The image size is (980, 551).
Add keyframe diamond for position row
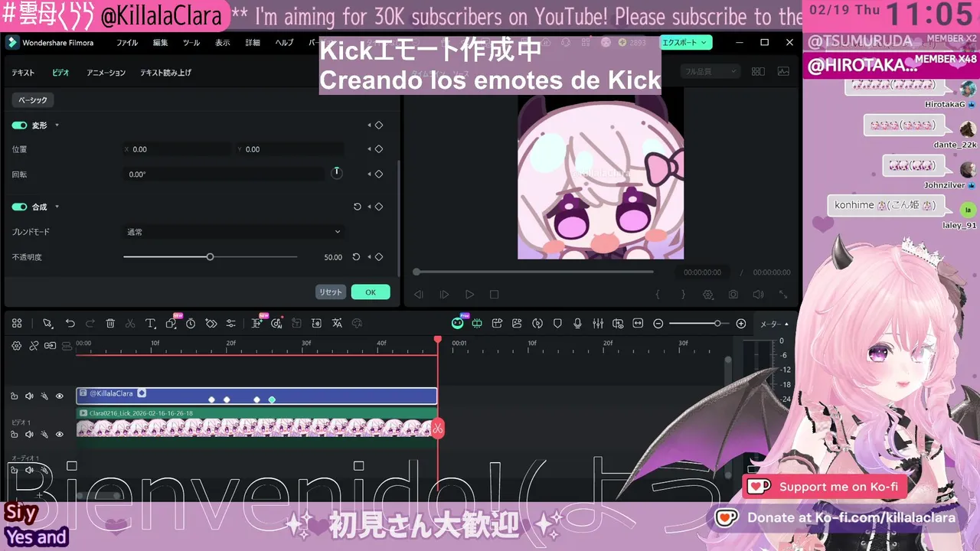(x=378, y=149)
